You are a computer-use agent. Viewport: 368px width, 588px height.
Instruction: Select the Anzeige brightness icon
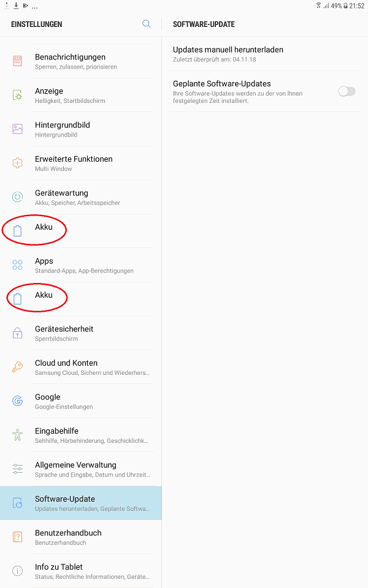point(17,95)
